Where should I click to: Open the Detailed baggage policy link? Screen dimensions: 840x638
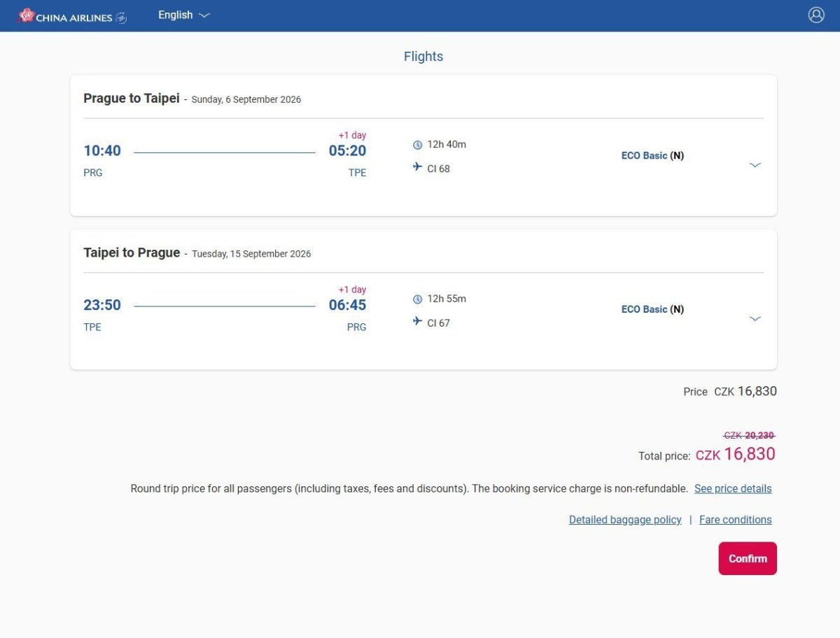[x=624, y=520]
